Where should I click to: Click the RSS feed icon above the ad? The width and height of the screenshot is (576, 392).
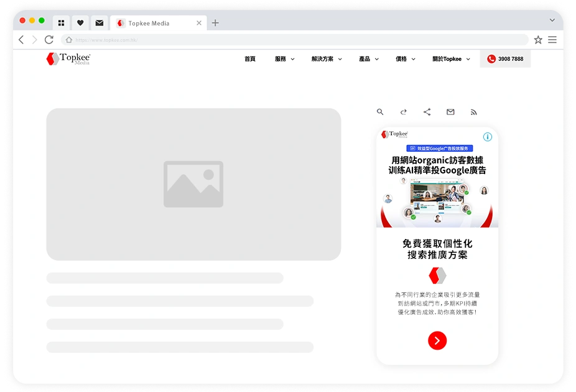point(473,112)
